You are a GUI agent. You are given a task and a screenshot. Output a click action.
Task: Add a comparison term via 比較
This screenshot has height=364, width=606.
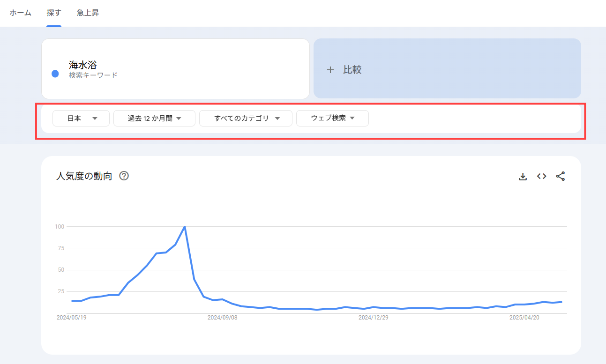coord(447,69)
